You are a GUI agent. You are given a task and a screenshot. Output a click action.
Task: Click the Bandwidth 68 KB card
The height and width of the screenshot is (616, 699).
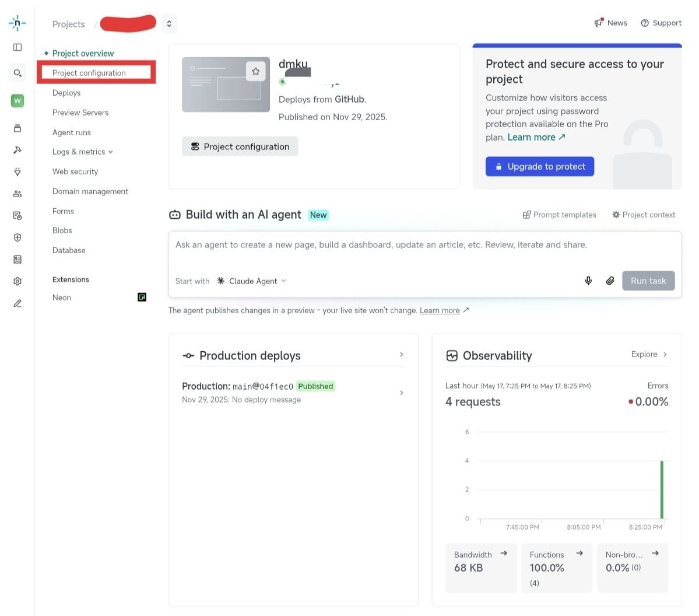480,568
